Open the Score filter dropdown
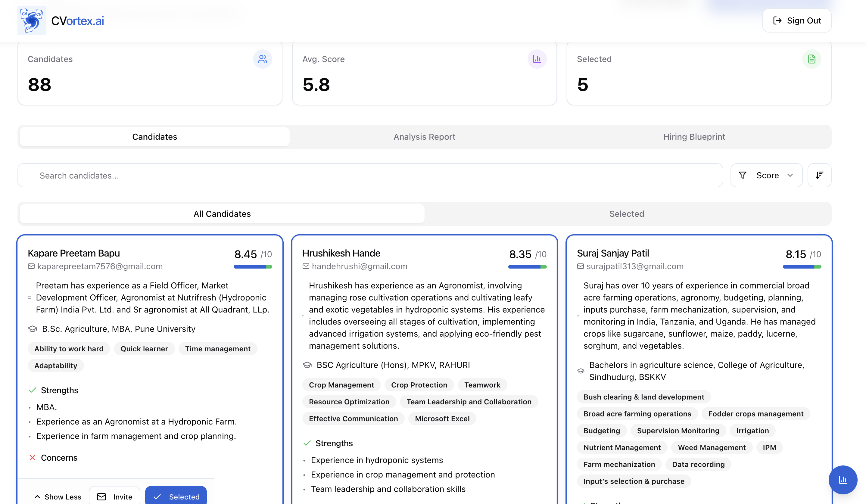 (766, 175)
